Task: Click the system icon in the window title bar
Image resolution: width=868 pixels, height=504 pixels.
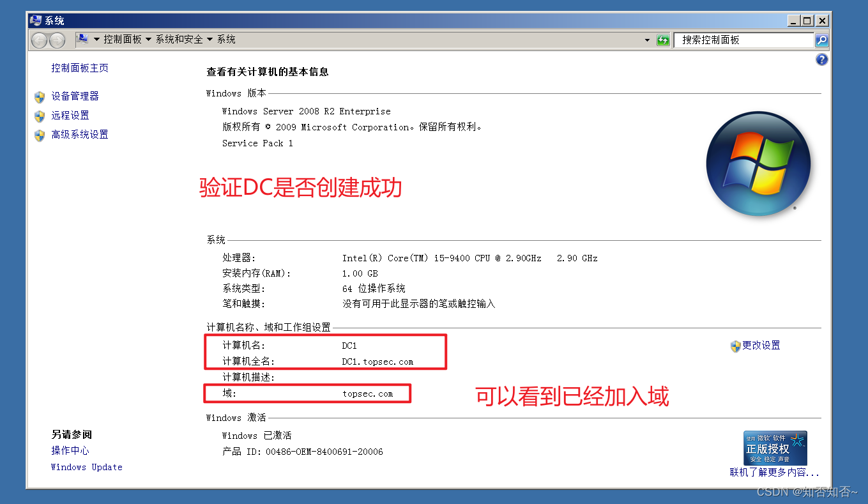Action: pos(36,20)
